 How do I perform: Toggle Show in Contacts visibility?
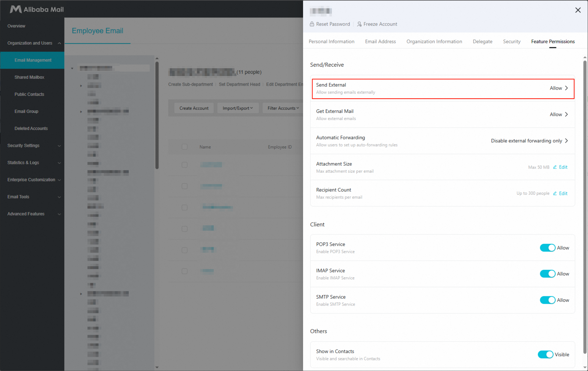pyautogui.click(x=545, y=355)
